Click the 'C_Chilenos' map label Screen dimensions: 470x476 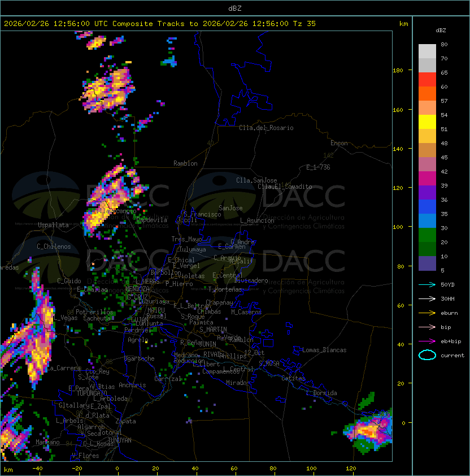coord(54,246)
